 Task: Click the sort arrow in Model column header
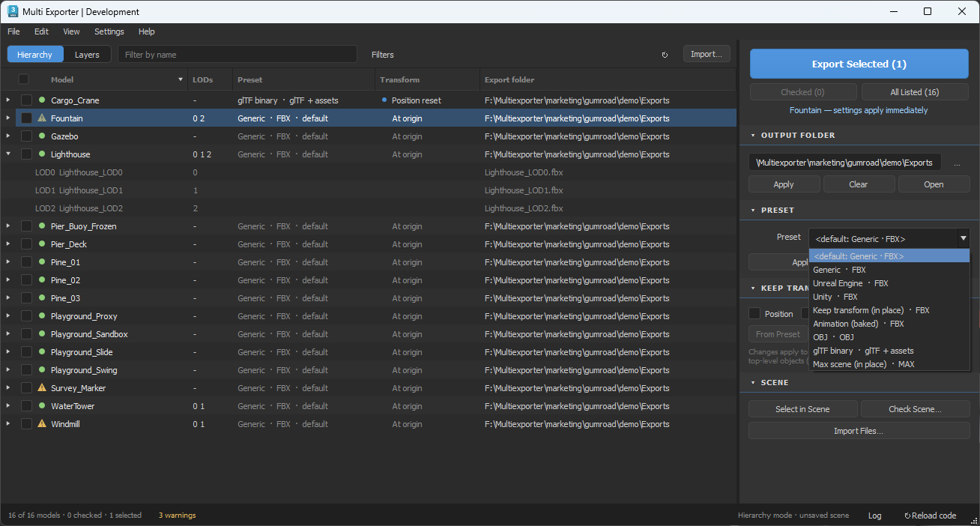click(x=181, y=79)
